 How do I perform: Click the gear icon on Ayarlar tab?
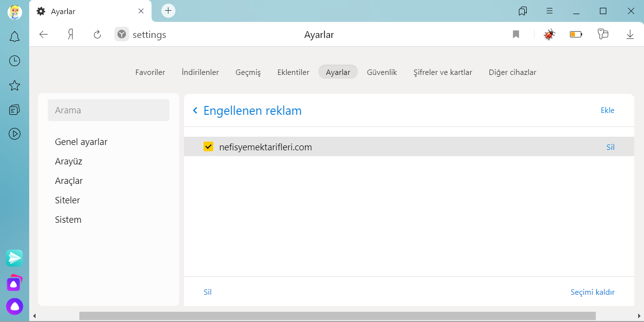(x=41, y=11)
